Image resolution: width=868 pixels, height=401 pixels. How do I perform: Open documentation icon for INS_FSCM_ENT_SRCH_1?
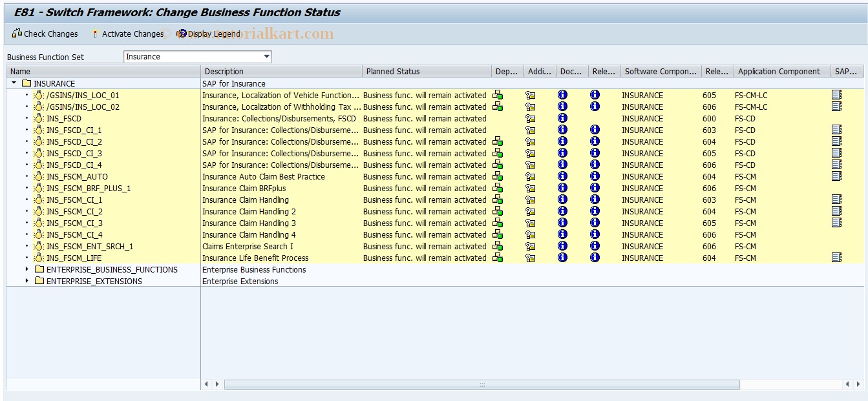[x=562, y=246]
